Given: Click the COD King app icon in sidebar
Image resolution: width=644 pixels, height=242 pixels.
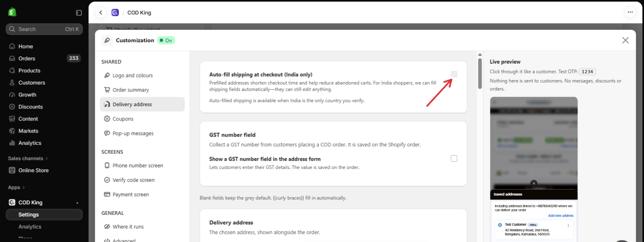Looking at the screenshot, I should 12,202.
